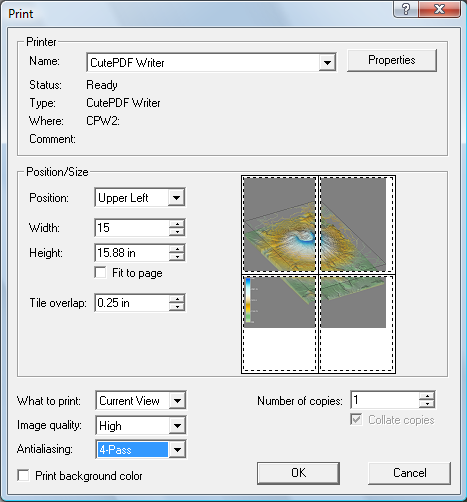Confirm printing with OK button
The image size is (467, 502).
[298, 473]
